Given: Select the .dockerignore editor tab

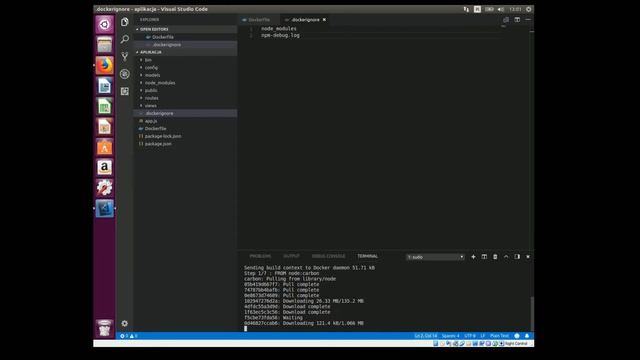Looking at the screenshot, I should [x=305, y=20].
